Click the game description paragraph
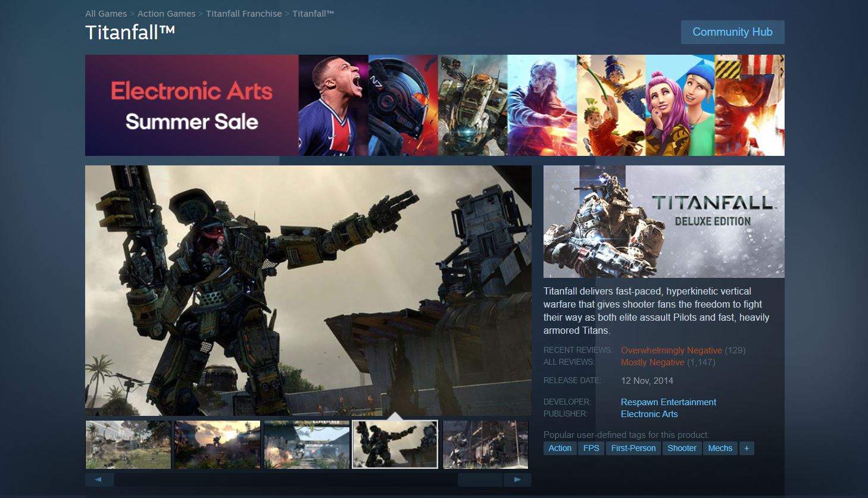 tap(657, 311)
